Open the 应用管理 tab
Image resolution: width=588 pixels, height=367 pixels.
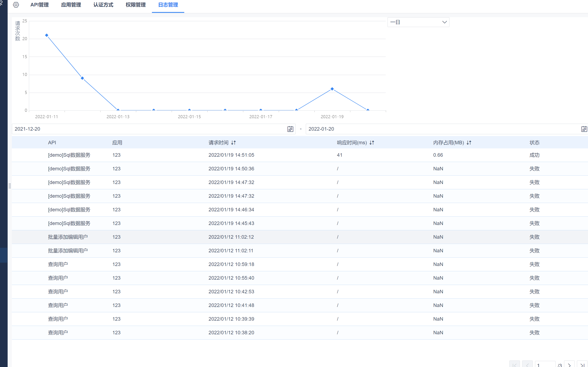tap(71, 5)
